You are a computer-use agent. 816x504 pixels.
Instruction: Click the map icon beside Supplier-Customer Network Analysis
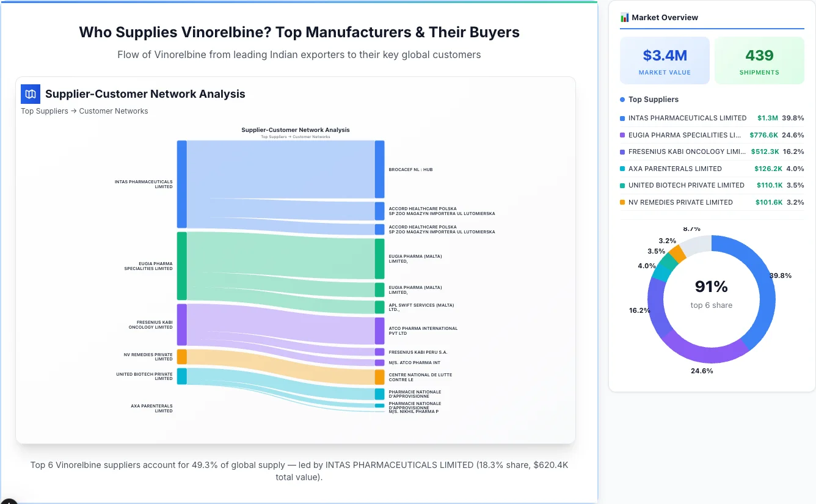(x=30, y=94)
